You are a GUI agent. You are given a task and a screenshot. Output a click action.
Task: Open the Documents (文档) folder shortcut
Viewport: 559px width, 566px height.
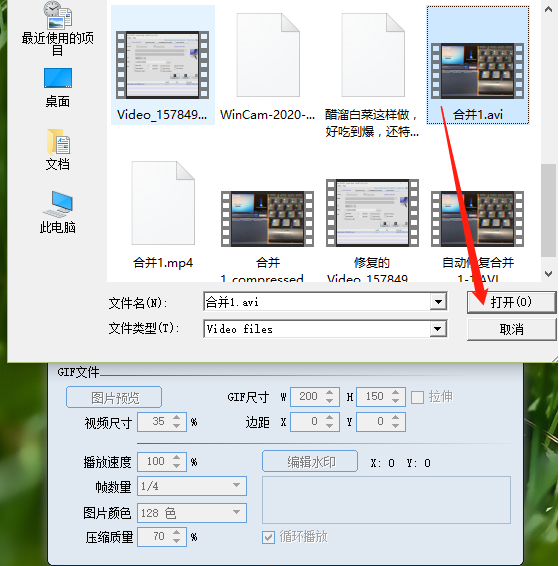tap(58, 150)
